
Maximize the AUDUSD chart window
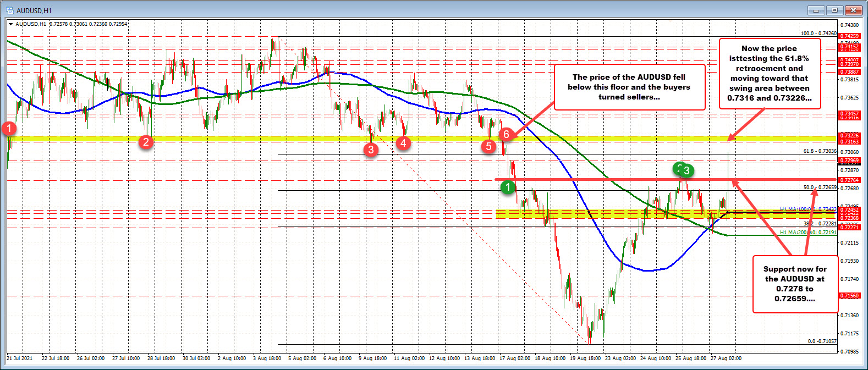click(x=835, y=10)
